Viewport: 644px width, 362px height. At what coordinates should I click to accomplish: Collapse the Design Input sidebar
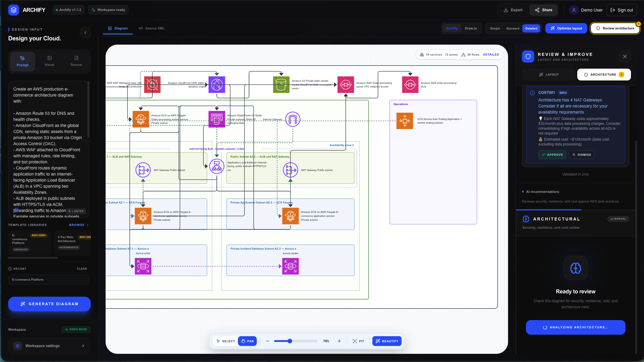coord(85,32)
